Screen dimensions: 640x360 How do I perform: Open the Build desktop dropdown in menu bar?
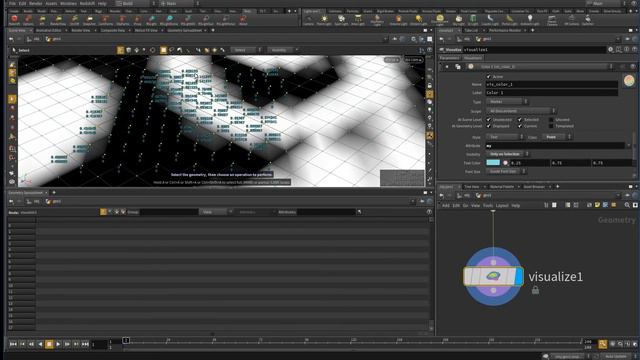(135, 3)
